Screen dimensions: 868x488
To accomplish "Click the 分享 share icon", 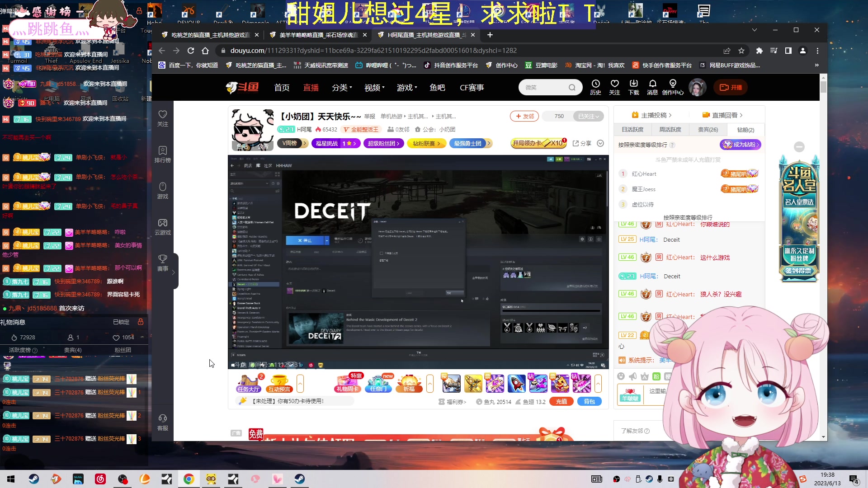I will [582, 143].
